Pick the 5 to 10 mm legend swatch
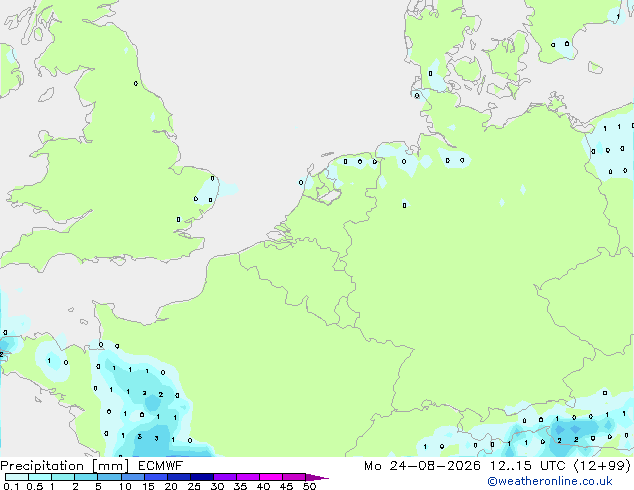The height and width of the screenshot is (490, 634). (x=109, y=477)
